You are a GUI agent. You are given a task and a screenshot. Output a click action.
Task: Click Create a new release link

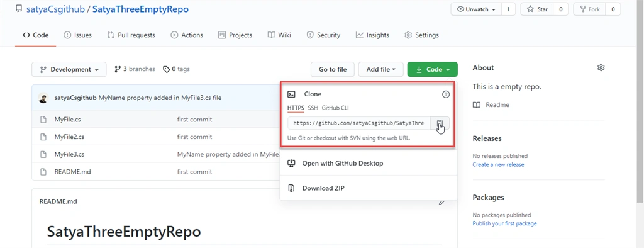point(498,164)
